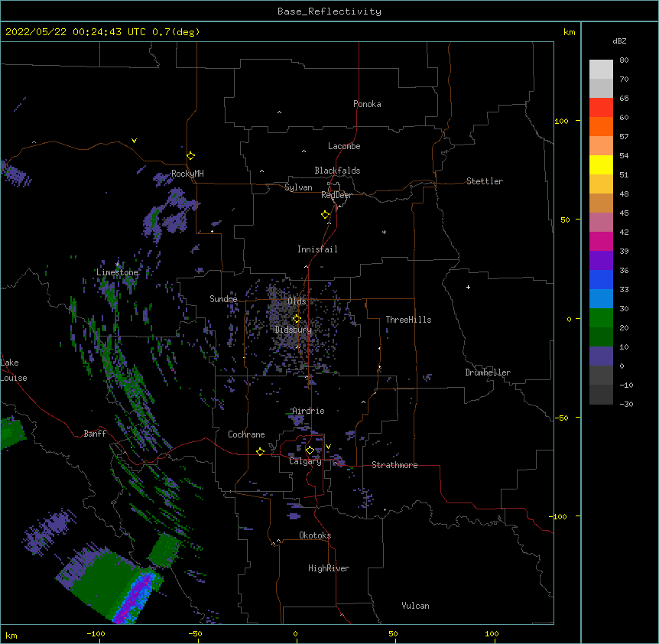Click the asterisk marker above Limestone
659x644 pixels.
(x=117, y=264)
